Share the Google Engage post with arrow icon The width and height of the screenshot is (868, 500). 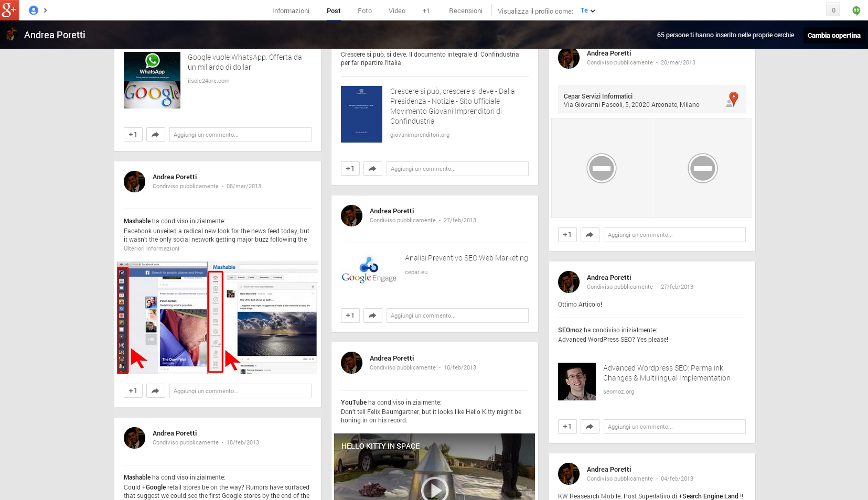click(x=372, y=316)
